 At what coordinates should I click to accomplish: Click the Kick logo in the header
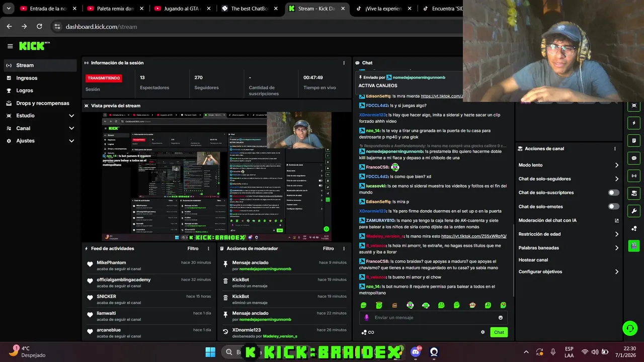(34, 46)
